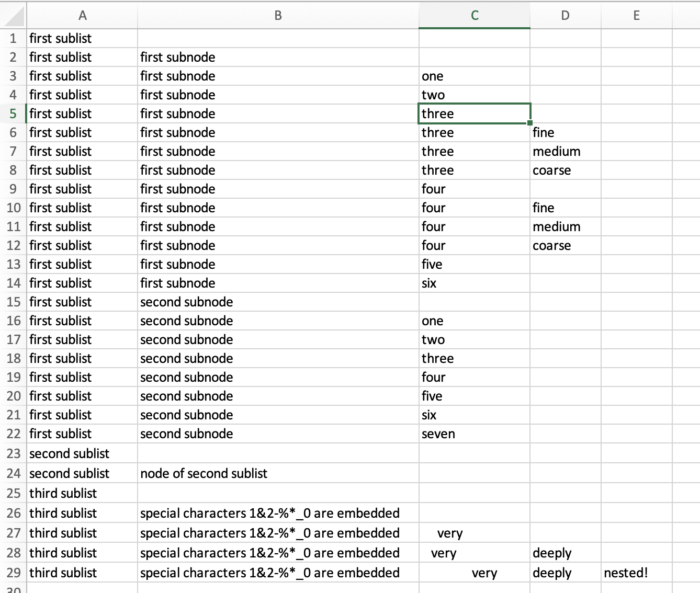Image resolution: width=700 pixels, height=593 pixels.
Task: Click cell C3 containing 'one'
Action: click(x=475, y=76)
